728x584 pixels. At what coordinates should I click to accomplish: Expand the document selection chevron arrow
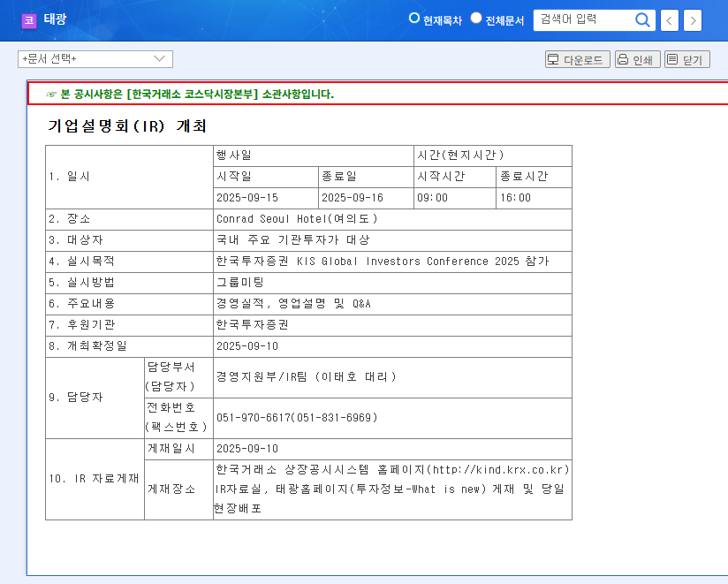(159, 59)
